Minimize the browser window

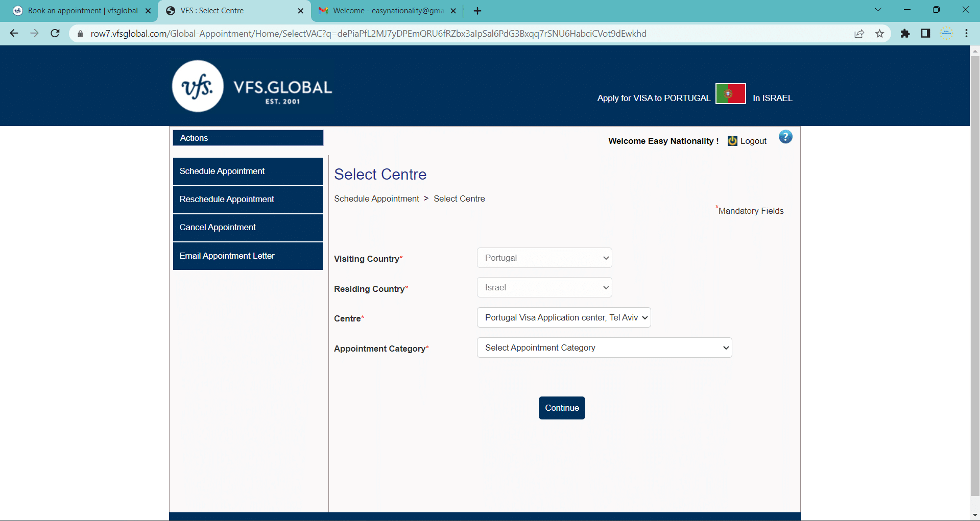(907, 10)
